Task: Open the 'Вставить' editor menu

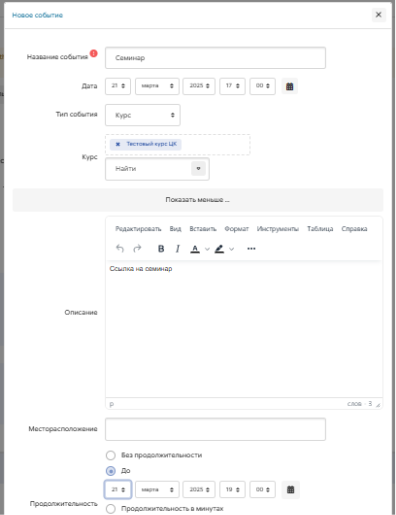Action: (203, 229)
